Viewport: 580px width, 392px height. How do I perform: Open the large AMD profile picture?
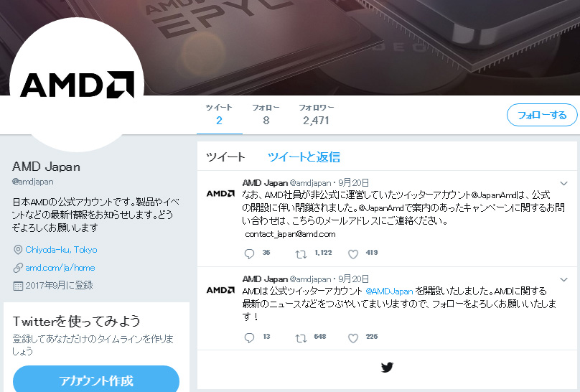(x=77, y=85)
